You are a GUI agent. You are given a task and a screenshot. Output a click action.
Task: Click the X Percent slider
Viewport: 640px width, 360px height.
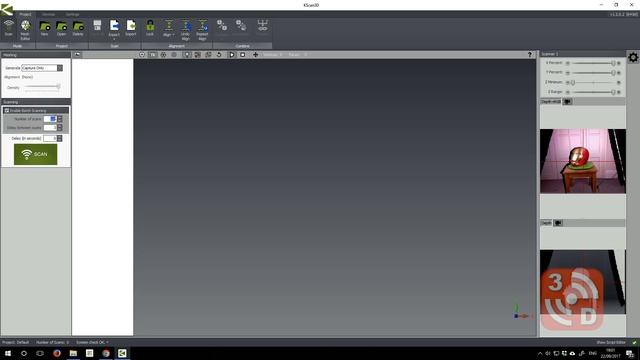pyautogui.click(x=593, y=63)
